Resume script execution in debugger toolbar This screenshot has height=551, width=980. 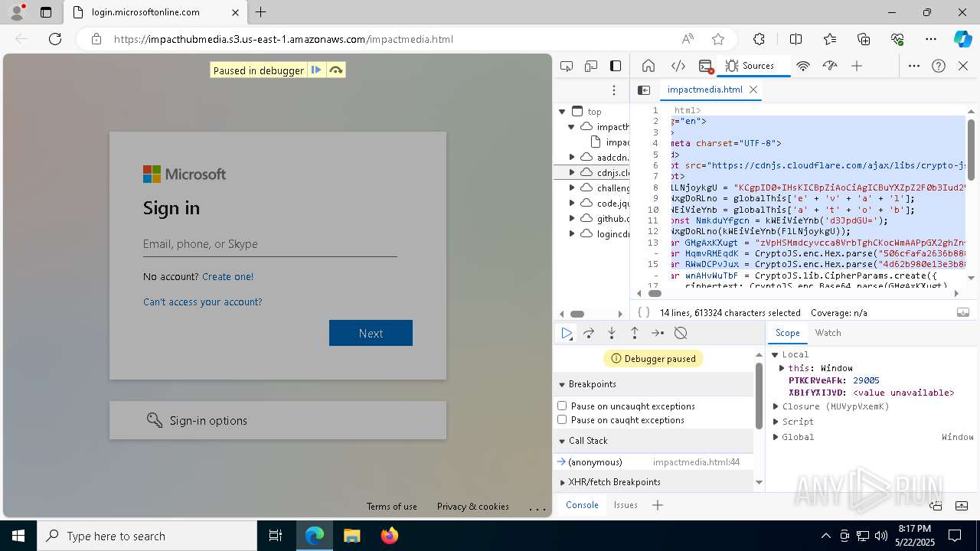pyautogui.click(x=567, y=333)
